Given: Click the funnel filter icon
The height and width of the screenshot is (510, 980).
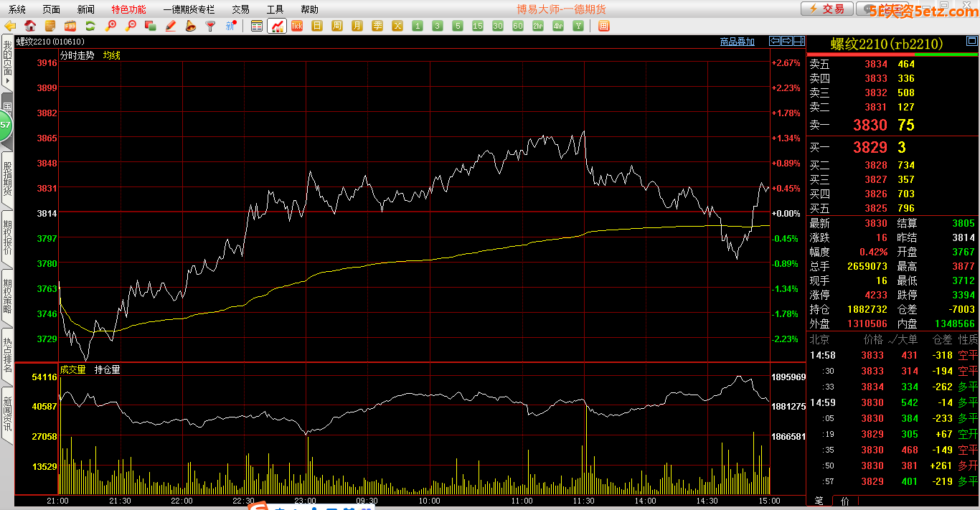Looking at the screenshot, I should 210,26.
